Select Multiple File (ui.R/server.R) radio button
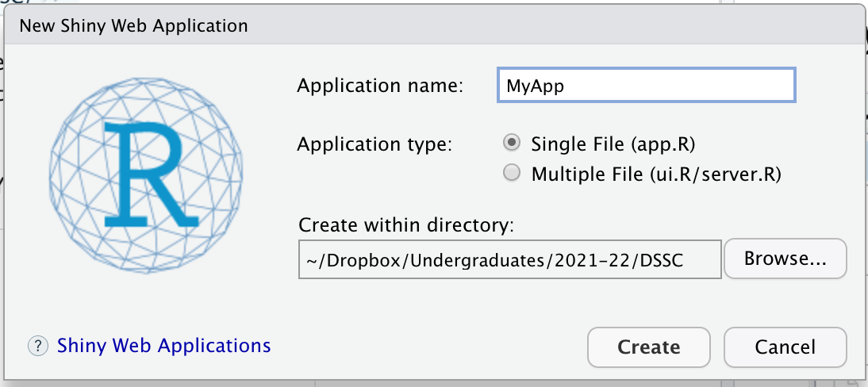Viewport: 868px width, 387px height. coord(512,174)
